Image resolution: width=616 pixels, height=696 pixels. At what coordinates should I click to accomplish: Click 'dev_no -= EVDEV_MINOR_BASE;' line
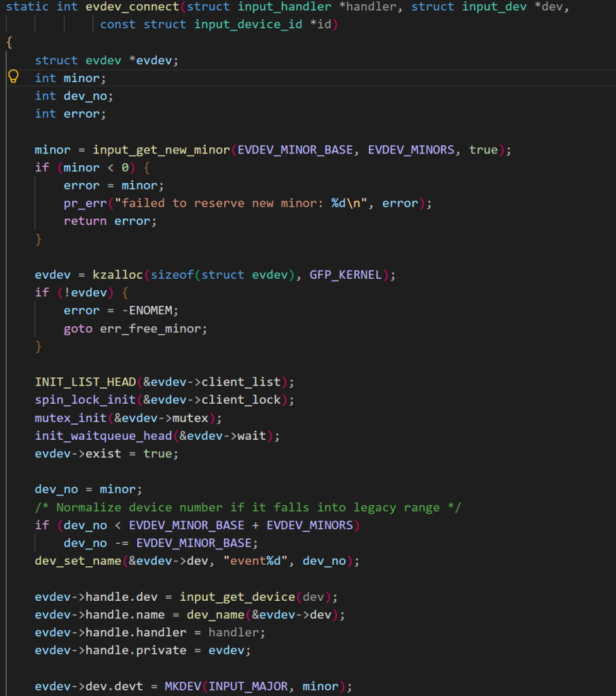pos(160,543)
